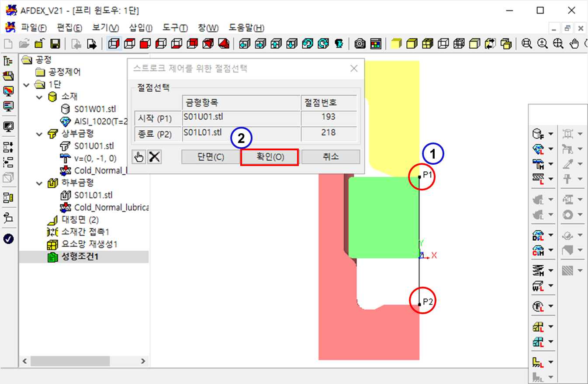The width and height of the screenshot is (588, 384).
Task: Open dropdown arrow beside hammer icon
Action: pyautogui.click(x=550, y=164)
